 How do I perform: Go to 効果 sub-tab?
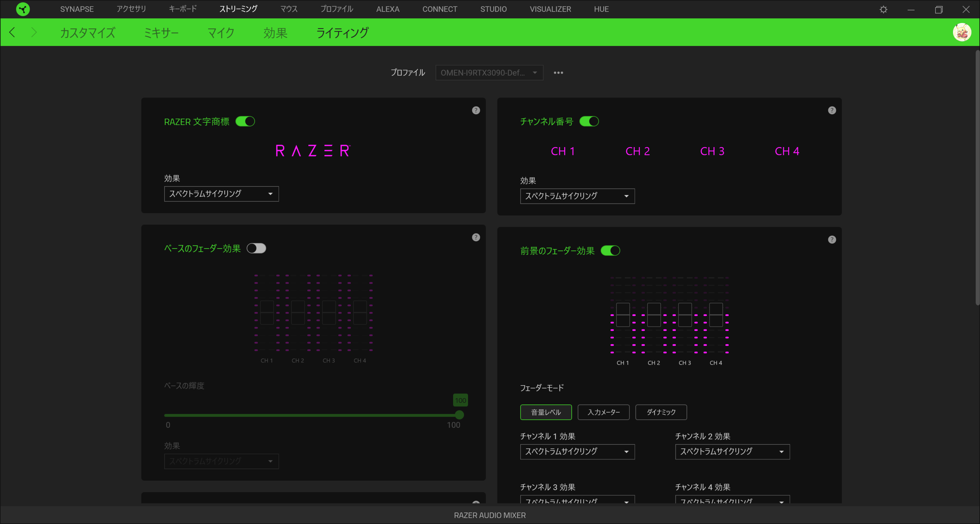click(275, 33)
